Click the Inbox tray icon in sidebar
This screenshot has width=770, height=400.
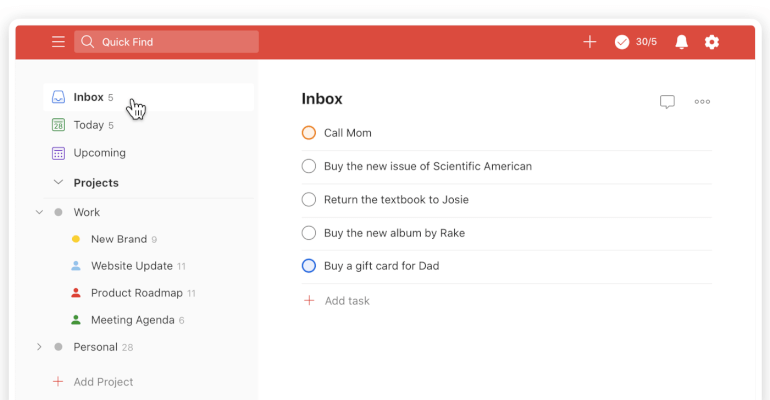pyautogui.click(x=58, y=97)
